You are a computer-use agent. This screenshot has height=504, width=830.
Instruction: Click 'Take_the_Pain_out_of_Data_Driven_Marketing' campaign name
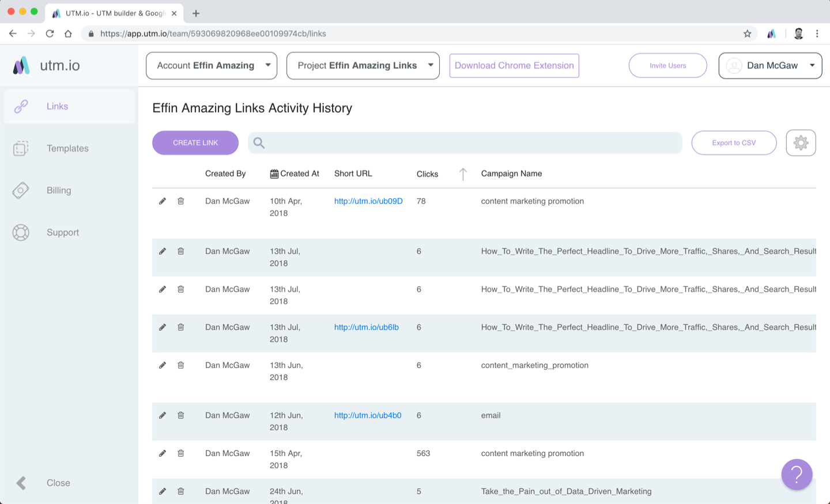(x=567, y=491)
